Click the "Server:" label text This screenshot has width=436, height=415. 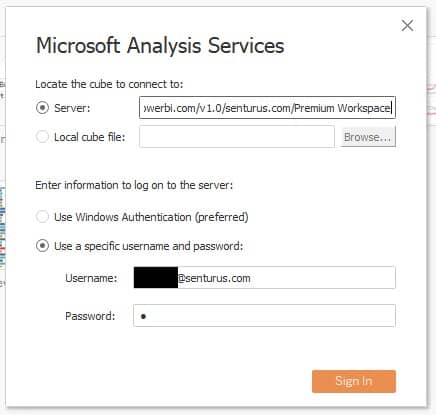point(72,108)
